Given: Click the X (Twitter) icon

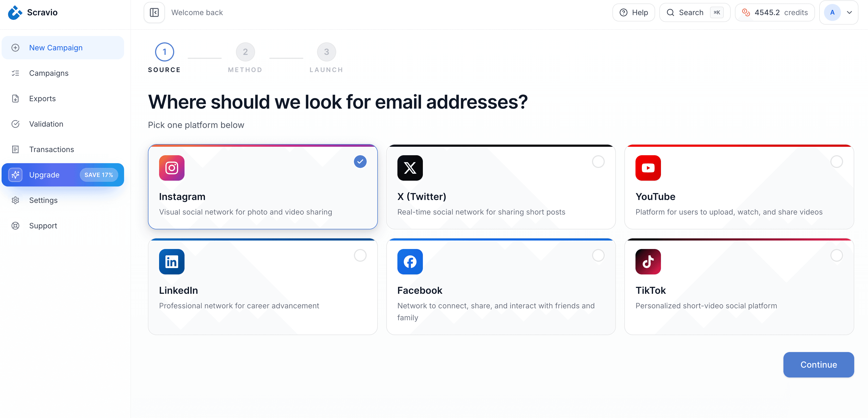Looking at the screenshot, I should (x=410, y=168).
